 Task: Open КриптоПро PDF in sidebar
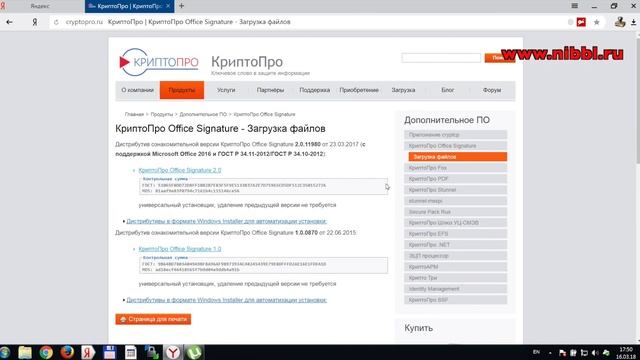pos(456,179)
